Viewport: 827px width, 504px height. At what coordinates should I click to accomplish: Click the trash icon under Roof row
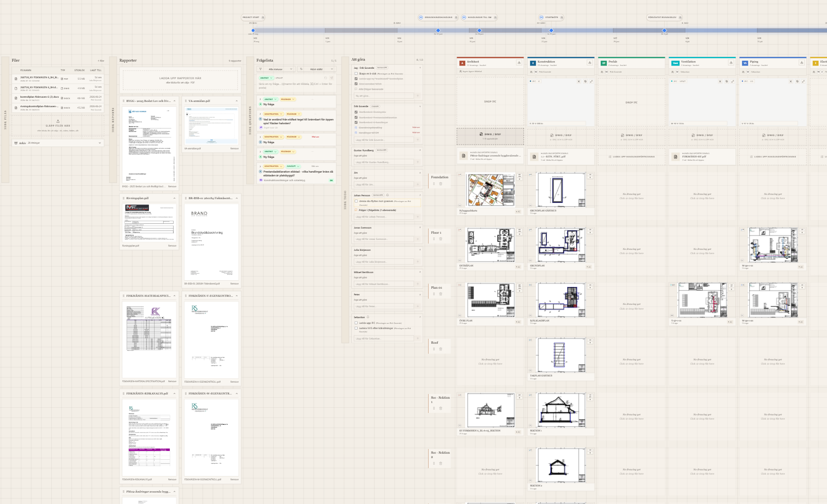pos(441,349)
